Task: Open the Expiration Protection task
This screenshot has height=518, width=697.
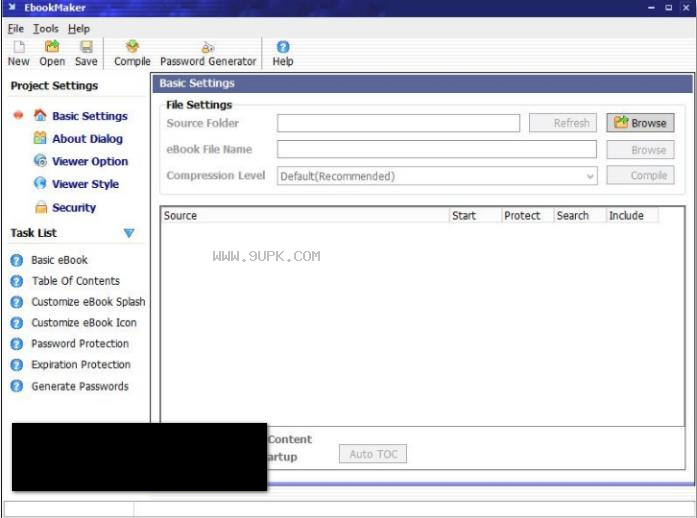Action: (x=81, y=365)
